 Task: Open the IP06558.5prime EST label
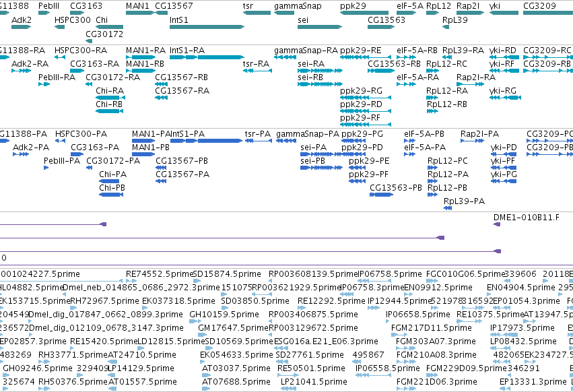388,368
